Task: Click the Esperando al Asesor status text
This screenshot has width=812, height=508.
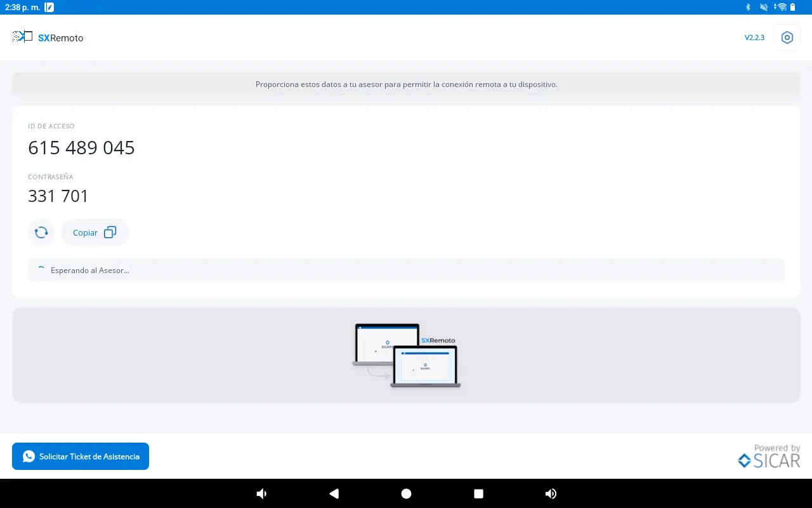Action: click(x=90, y=270)
